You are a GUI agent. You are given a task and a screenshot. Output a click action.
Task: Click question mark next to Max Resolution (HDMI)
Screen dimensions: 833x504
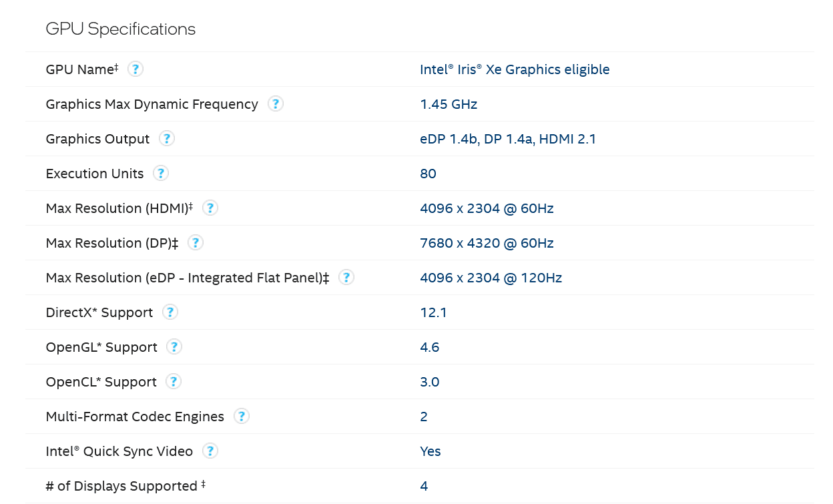click(x=210, y=208)
